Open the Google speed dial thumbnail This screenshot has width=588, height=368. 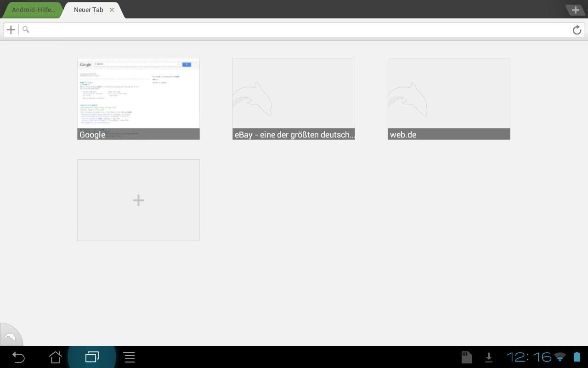pyautogui.click(x=138, y=99)
